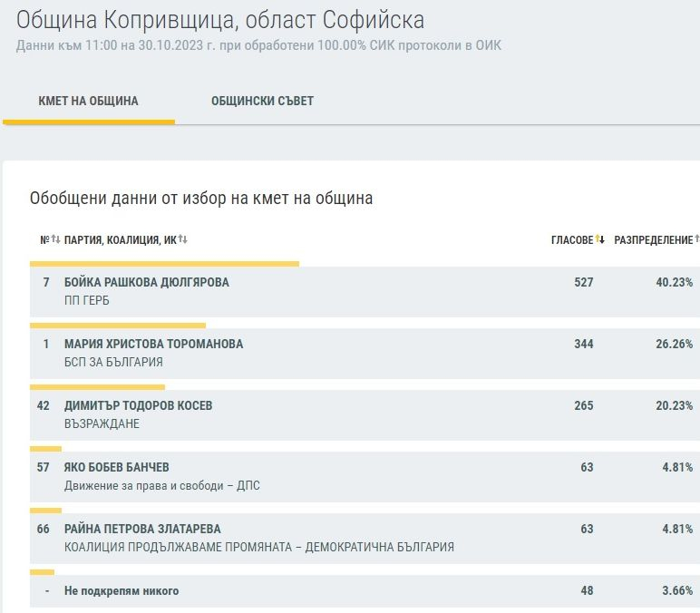
Task: Click ballot number 66
Action: 44,529
